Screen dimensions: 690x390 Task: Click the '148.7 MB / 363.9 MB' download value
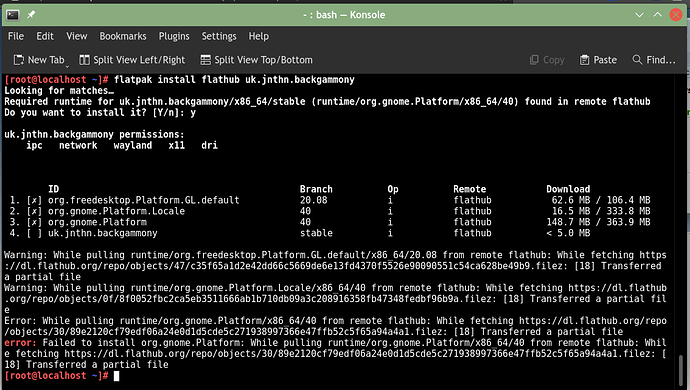598,222
